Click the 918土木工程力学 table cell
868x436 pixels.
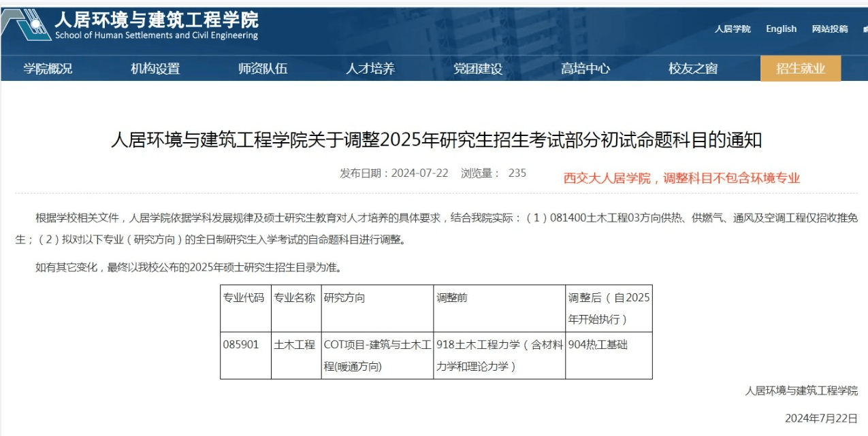pos(500,355)
